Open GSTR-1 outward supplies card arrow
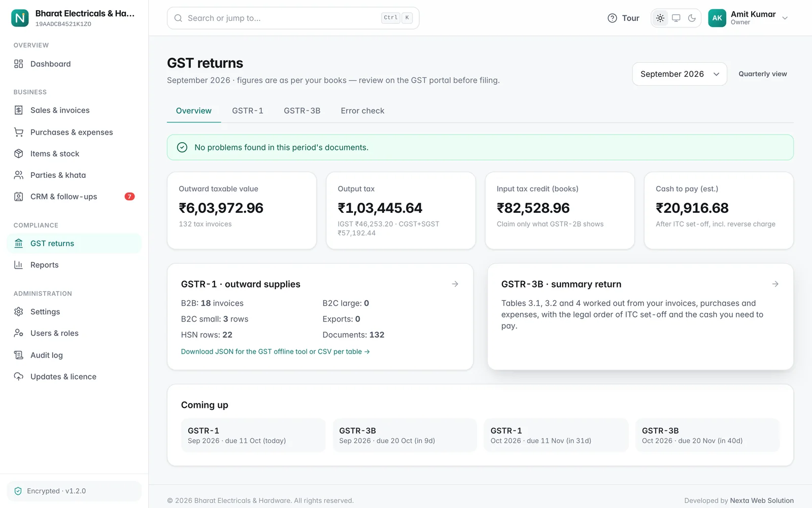 coord(455,284)
